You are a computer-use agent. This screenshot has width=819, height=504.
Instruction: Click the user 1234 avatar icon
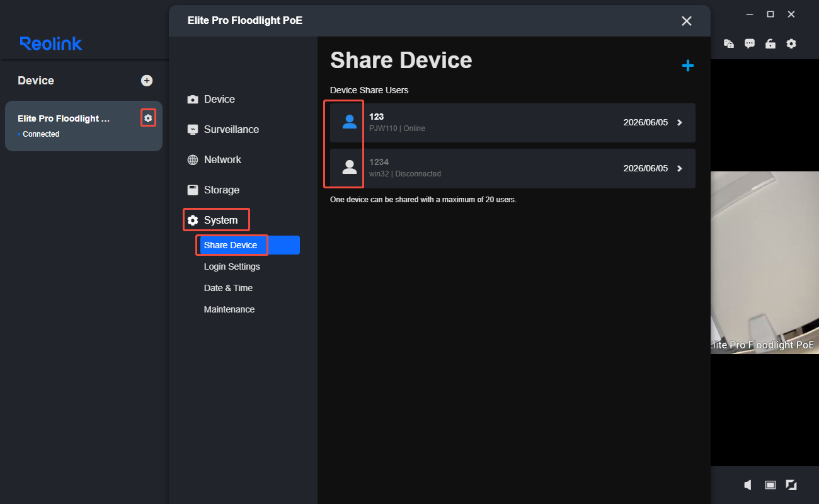pos(350,168)
